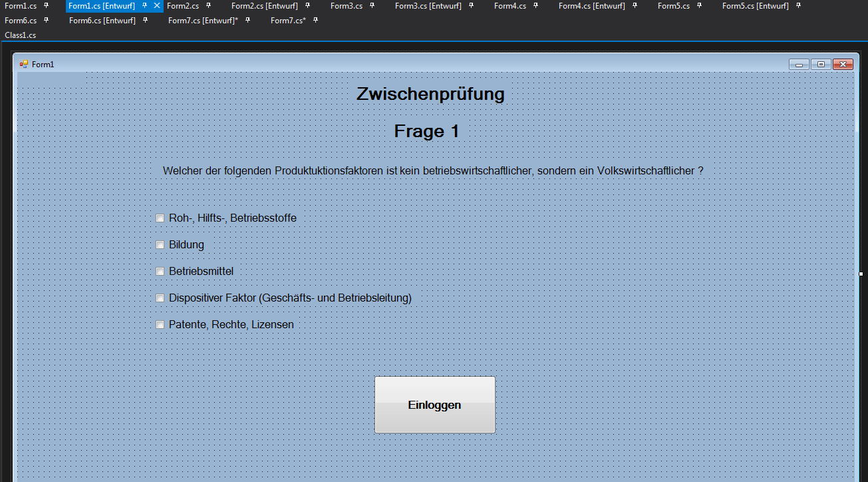Click the form's right-edge sizing handle
868x482 pixels.
tap(861, 274)
